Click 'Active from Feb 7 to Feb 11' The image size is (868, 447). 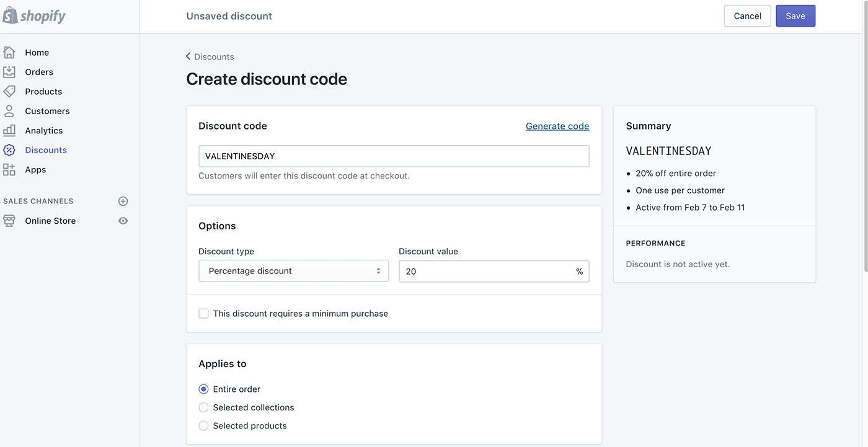[x=690, y=208]
